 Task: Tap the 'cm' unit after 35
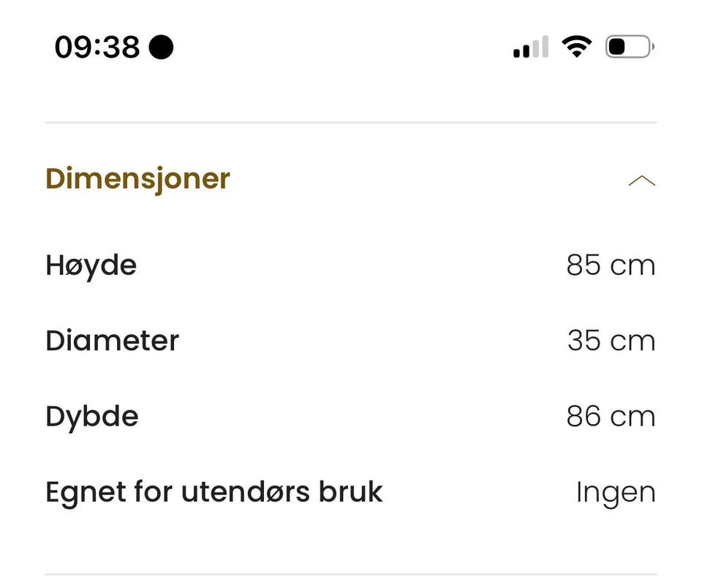(x=633, y=341)
